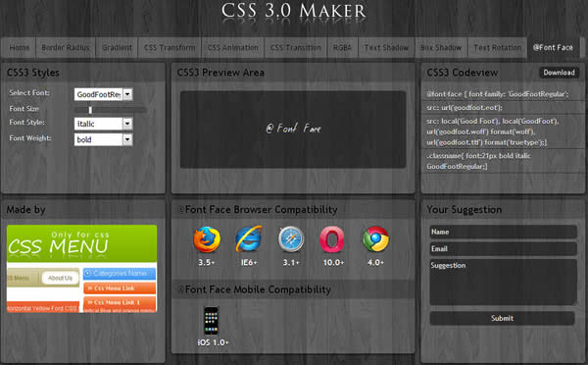Open the Text Shadow tab
This screenshot has width=588, height=365.
pos(387,48)
